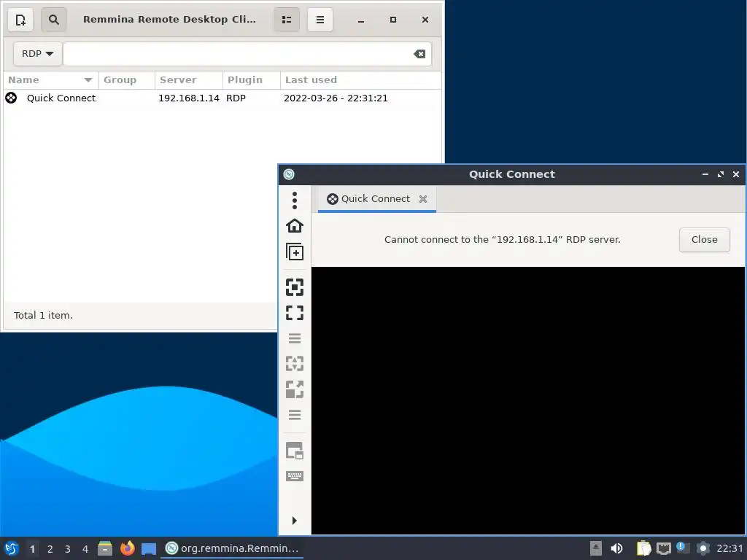Viewport: 747px width, 560px height.
Task: Open the clipboard manager tray icon
Action: tap(643, 548)
